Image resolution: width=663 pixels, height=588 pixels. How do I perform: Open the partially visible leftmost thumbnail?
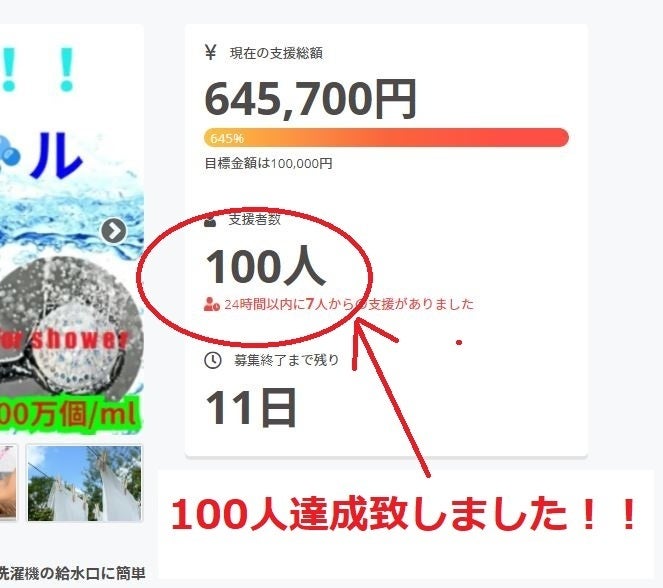click(x=8, y=482)
